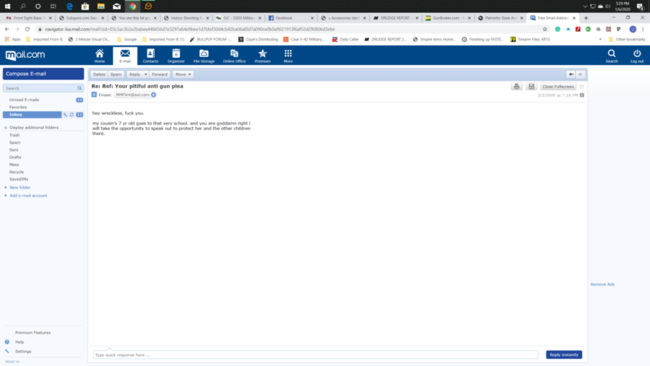Open the Spam folder in sidebar
Screen dimensions: 650x366
[x=15, y=143]
